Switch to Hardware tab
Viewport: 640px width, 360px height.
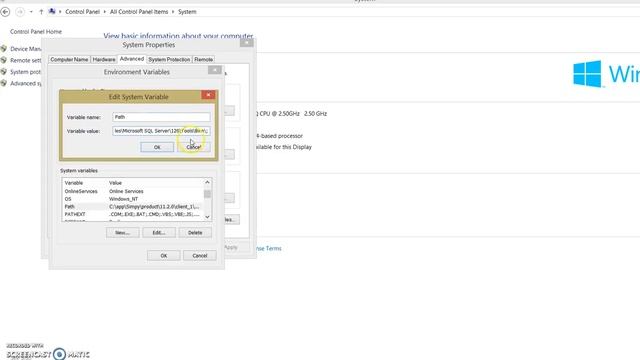click(104, 60)
